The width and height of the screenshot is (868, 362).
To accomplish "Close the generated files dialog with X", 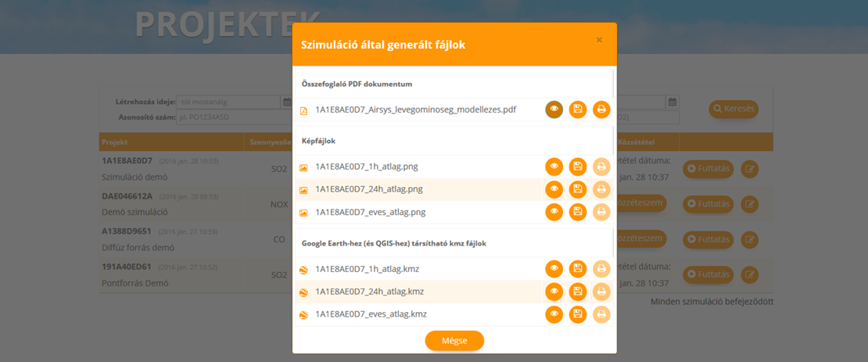I will pos(599,40).
